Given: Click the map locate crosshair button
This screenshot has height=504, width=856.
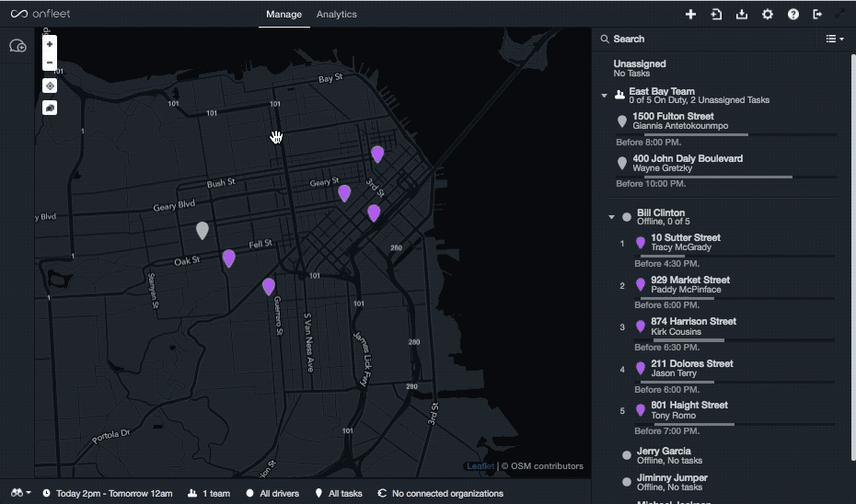Looking at the screenshot, I should pyautogui.click(x=50, y=86).
